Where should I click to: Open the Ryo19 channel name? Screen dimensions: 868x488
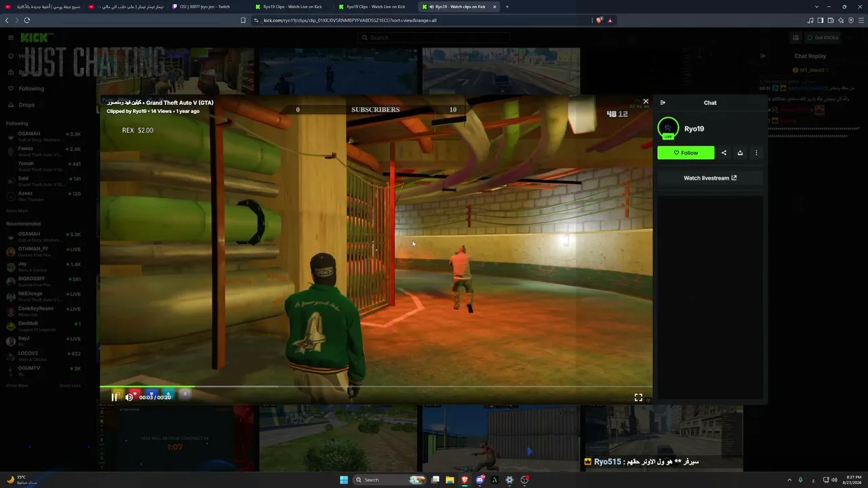coord(694,129)
